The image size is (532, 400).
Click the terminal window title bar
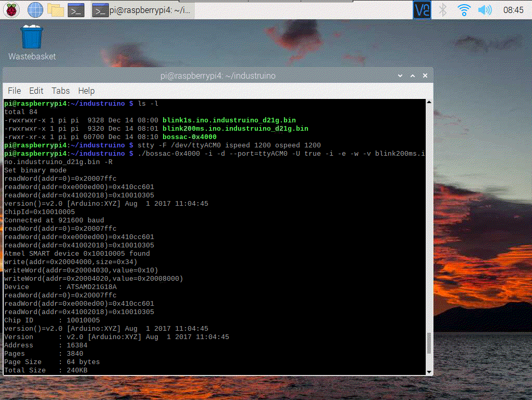(x=218, y=76)
